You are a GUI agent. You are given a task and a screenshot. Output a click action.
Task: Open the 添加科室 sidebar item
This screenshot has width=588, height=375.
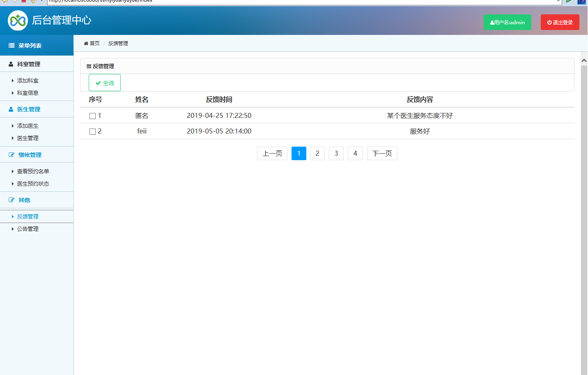click(28, 81)
